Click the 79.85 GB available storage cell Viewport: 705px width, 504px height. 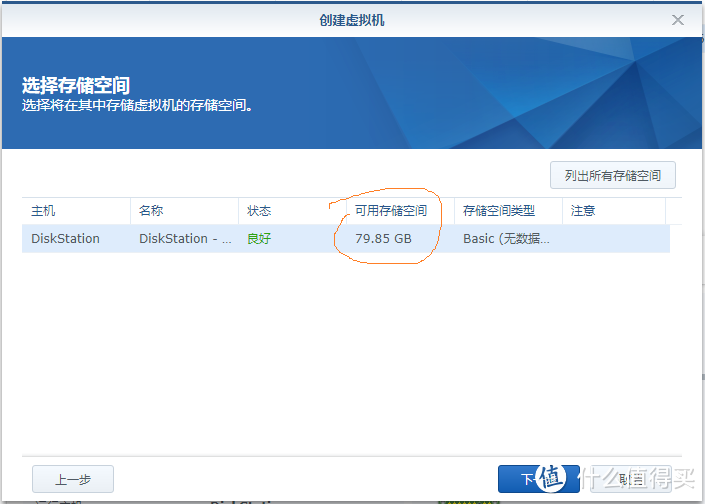[x=383, y=239]
